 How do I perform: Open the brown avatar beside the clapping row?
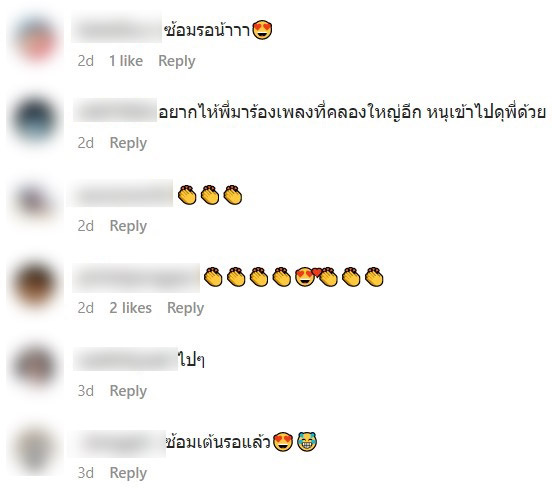pyautogui.click(x=35, y=284)
